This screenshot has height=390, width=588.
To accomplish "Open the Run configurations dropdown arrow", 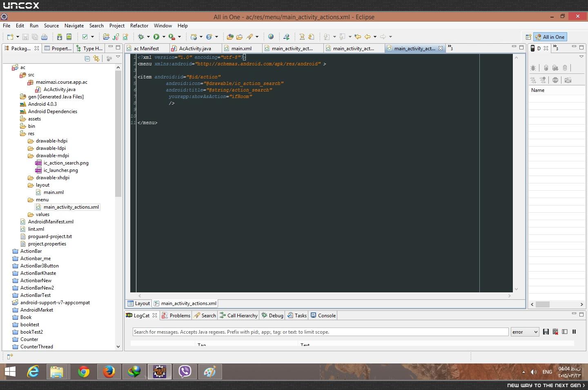I will [163, 37].
